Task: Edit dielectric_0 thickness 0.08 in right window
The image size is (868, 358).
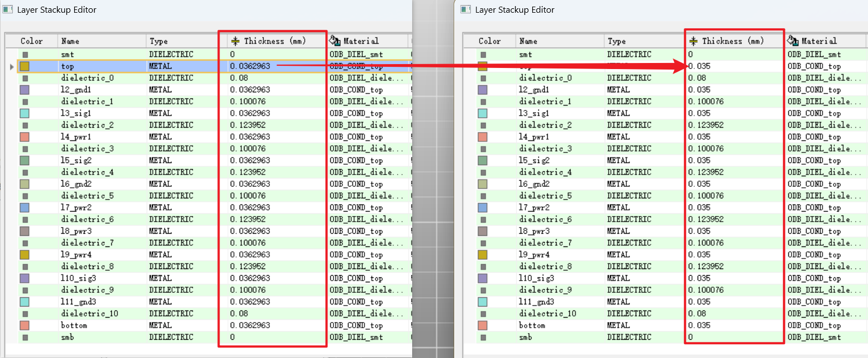Action: pyautogui.click(x=697, y=78)
